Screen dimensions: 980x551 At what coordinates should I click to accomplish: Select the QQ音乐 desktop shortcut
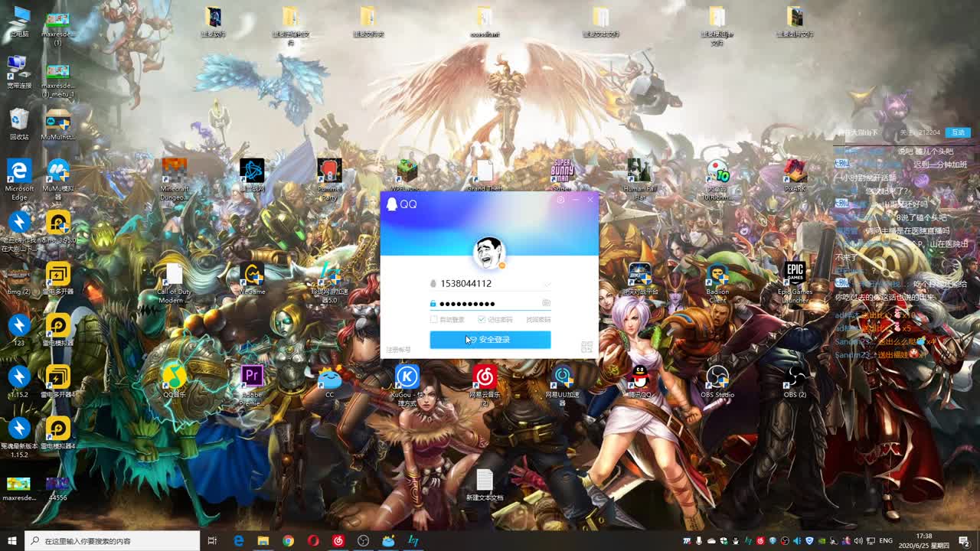point(175,381)
